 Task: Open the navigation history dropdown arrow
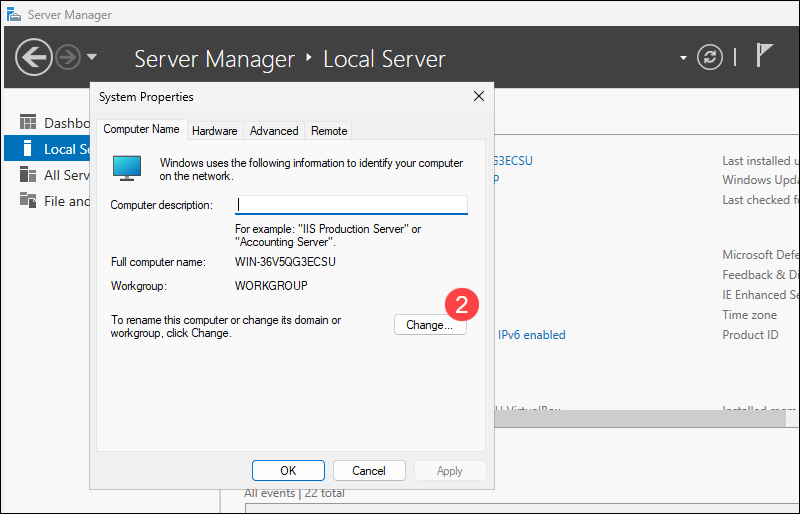(92, 58)
